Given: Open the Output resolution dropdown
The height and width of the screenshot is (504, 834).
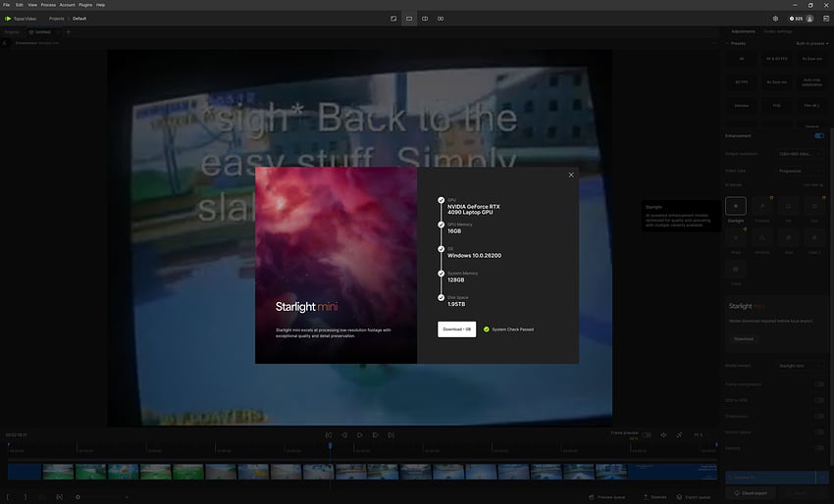Looking at the screenshot, I should click(x=800, y=154).
